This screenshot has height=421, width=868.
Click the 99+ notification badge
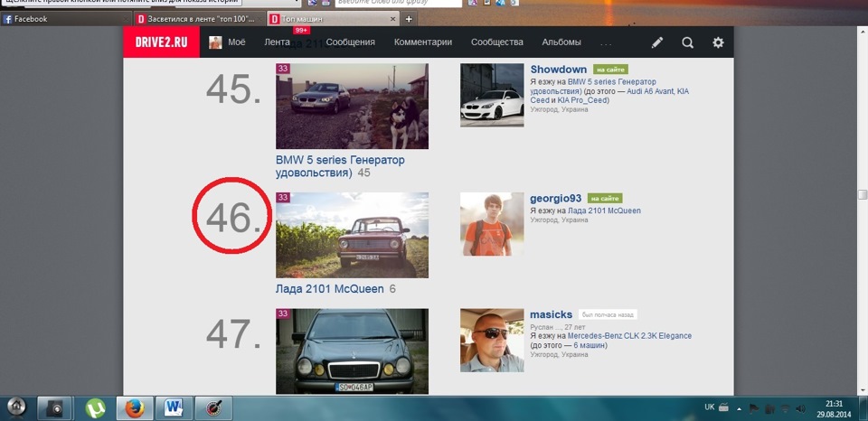pos(301,30)
